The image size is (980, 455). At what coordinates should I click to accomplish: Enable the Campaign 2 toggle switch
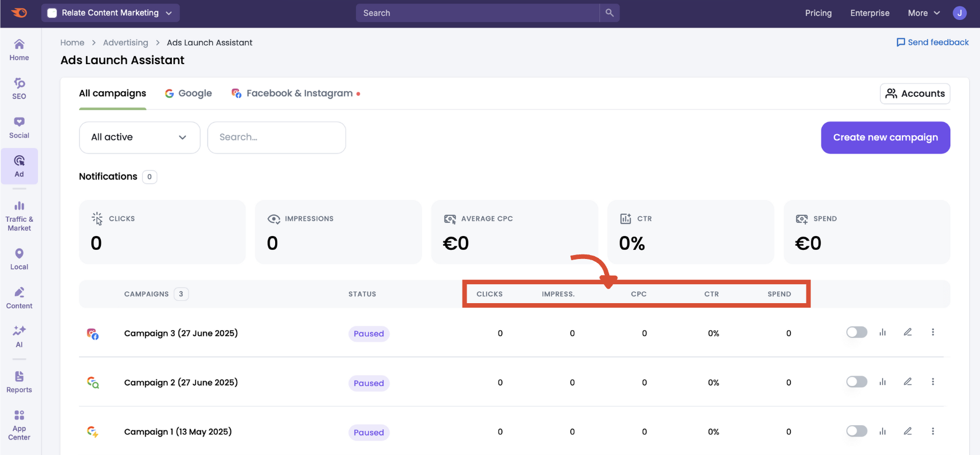click(857, 382)
